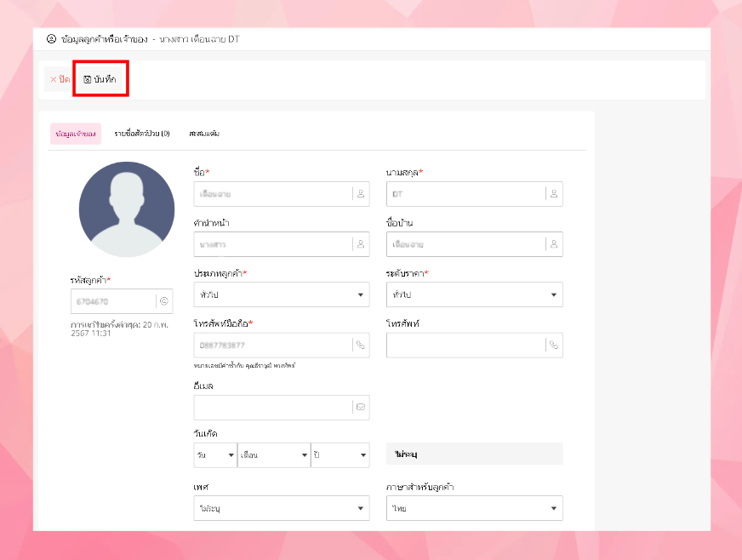Screen dimensions: 742x560
Task: Open the รายชื่อสัตว์ป่วย (0) tab
Action: 142,134
